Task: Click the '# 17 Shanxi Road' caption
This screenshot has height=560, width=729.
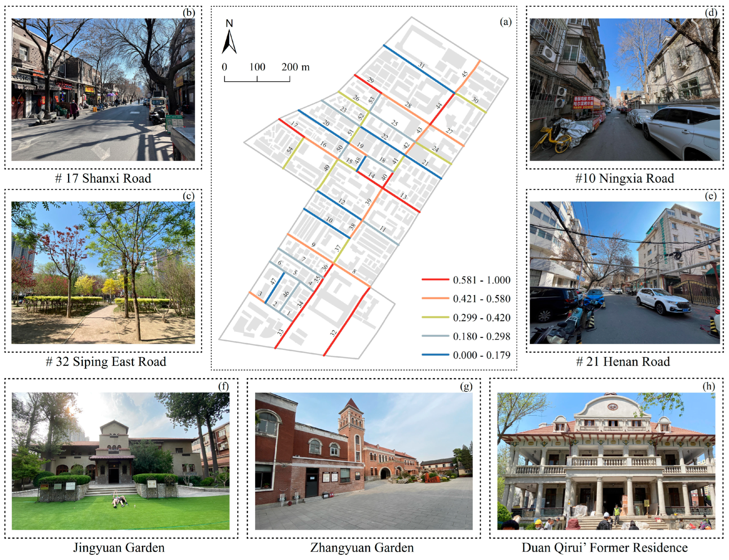Action: point(103,178)
